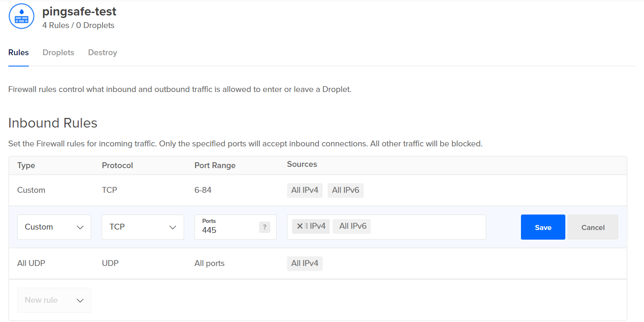The width and height of the screenshot is (644, 322).
Task: Cancel editing the inbound rule
Action: (593, 227)
